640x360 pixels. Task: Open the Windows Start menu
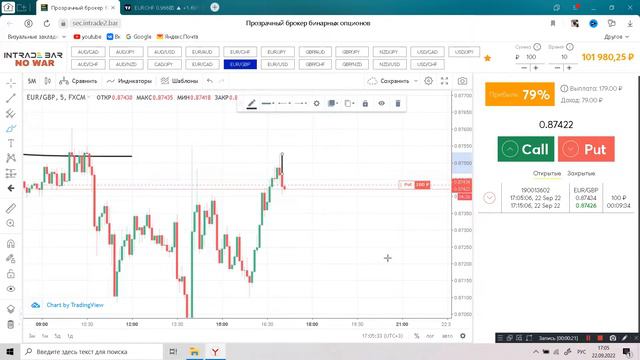click(10, 351)
